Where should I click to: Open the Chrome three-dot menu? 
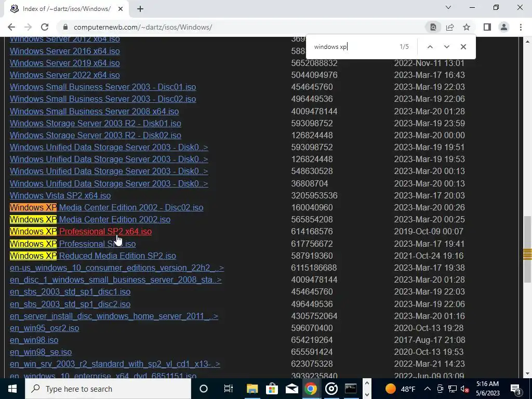coord(521,27)
